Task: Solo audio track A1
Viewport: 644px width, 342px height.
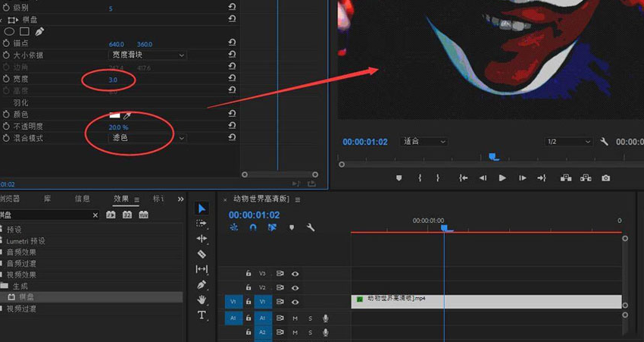Action: point(310,318)
